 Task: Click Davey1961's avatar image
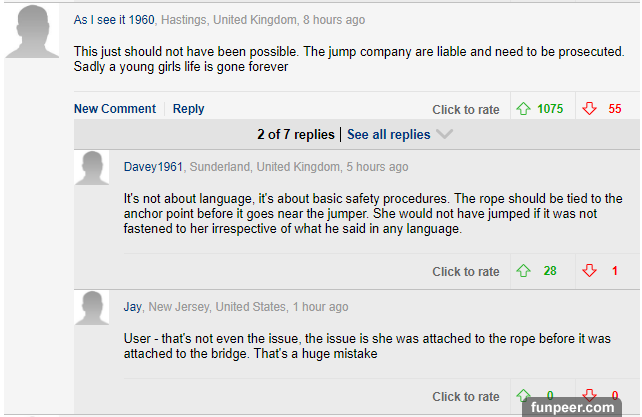(92, 168)
